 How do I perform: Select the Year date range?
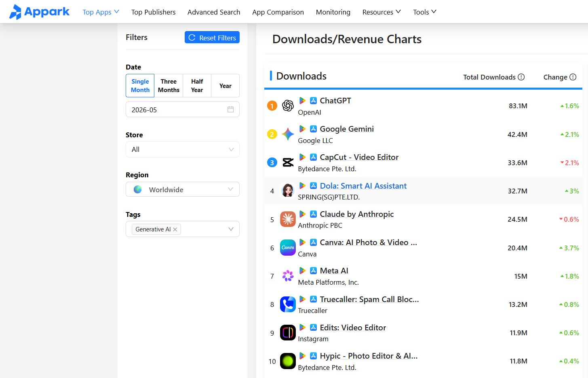(x=226, y=86)
